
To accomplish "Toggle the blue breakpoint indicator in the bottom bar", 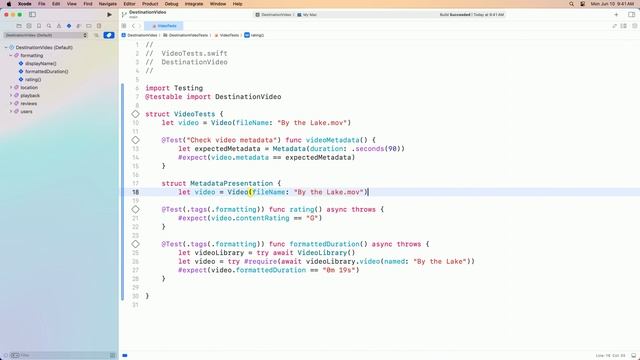I will 125,356.
